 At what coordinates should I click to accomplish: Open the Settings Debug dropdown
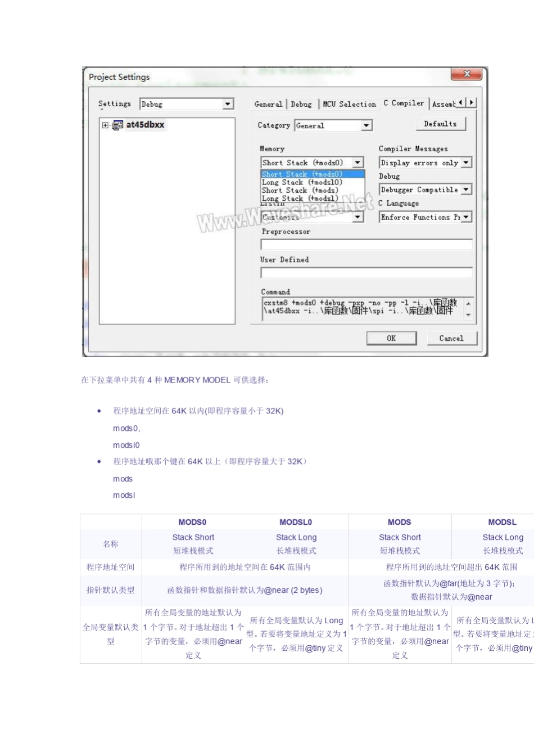tap(228, 104)
